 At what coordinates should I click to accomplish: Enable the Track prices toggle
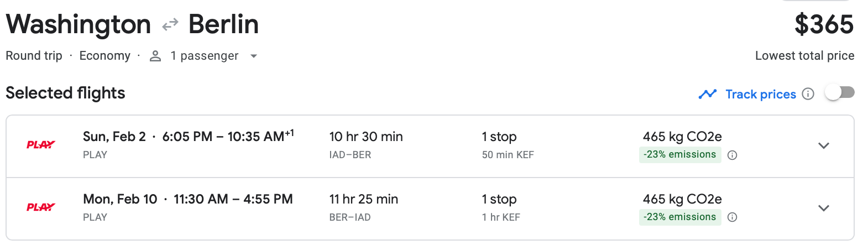839,93
